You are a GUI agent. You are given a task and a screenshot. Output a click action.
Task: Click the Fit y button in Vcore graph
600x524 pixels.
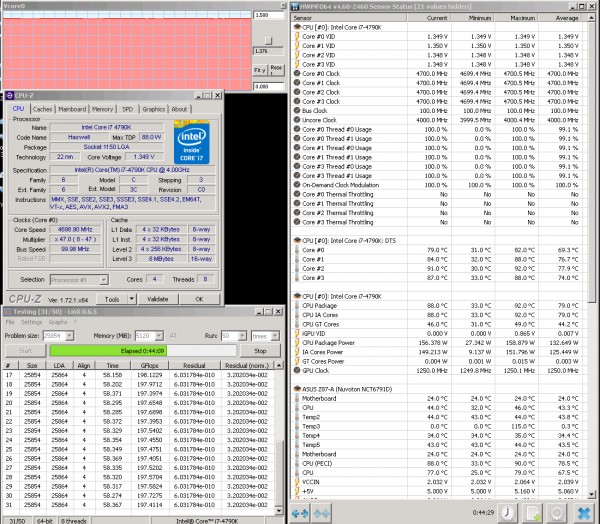259,70
